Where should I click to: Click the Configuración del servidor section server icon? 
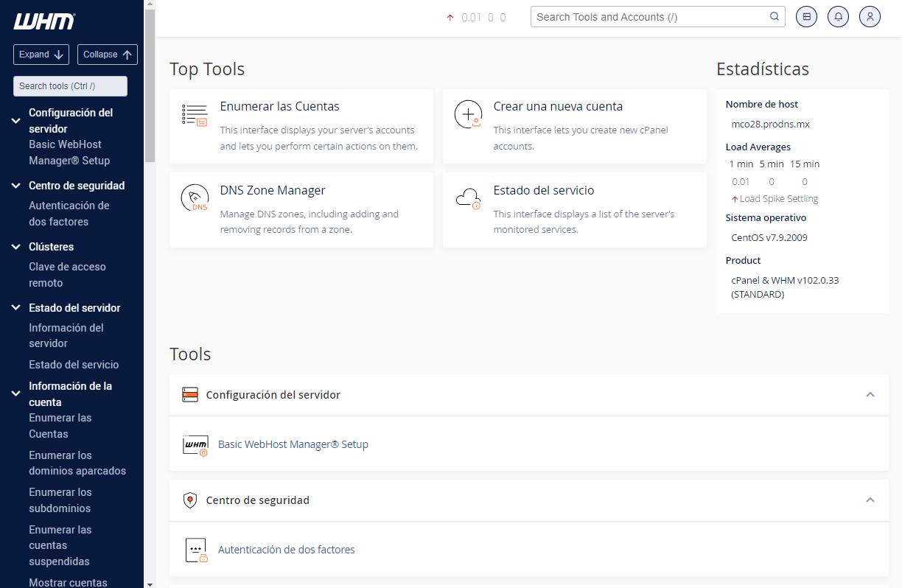[190, 395]
